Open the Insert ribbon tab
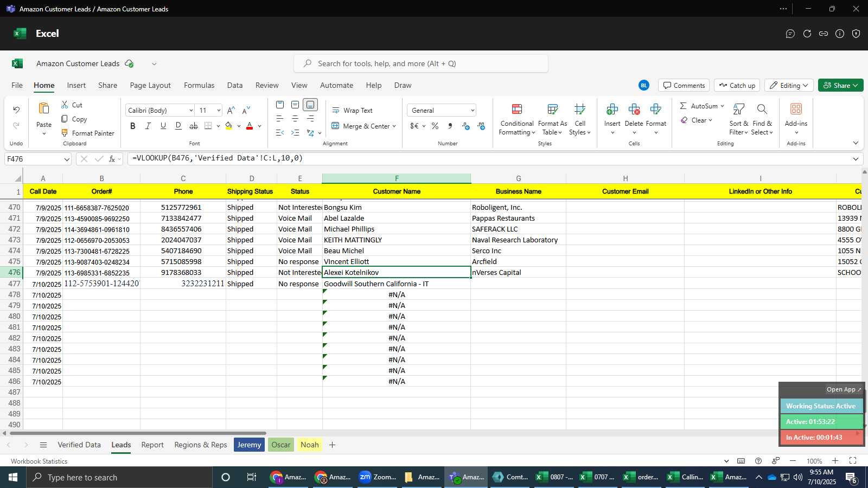Screen dimensions: 868x488 76,85
